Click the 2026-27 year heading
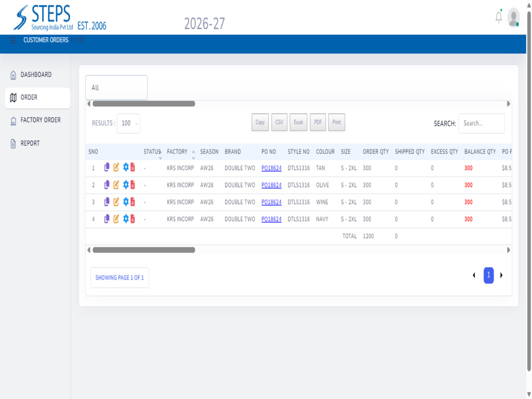The image size is (532, 399). point(204,24)
